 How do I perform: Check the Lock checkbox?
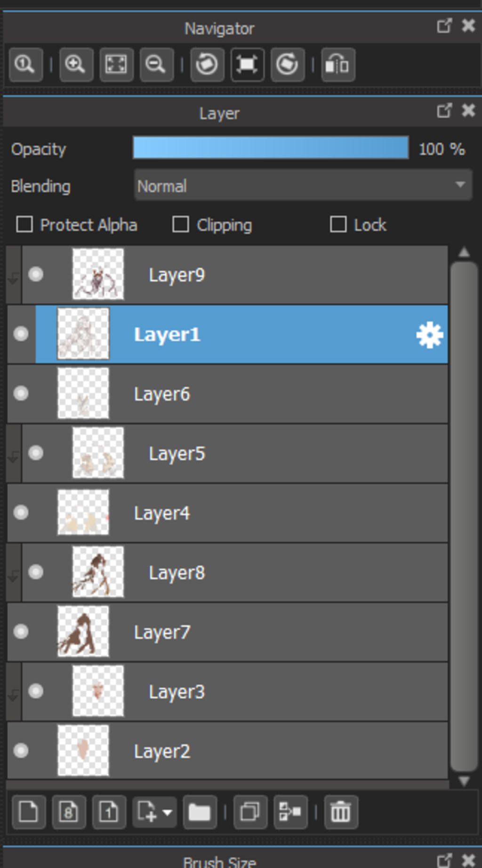pyautogui.click(x=338, y=225)
